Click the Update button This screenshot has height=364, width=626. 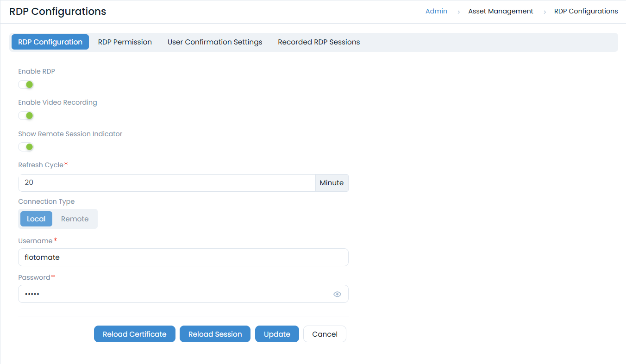pos(277,334)
